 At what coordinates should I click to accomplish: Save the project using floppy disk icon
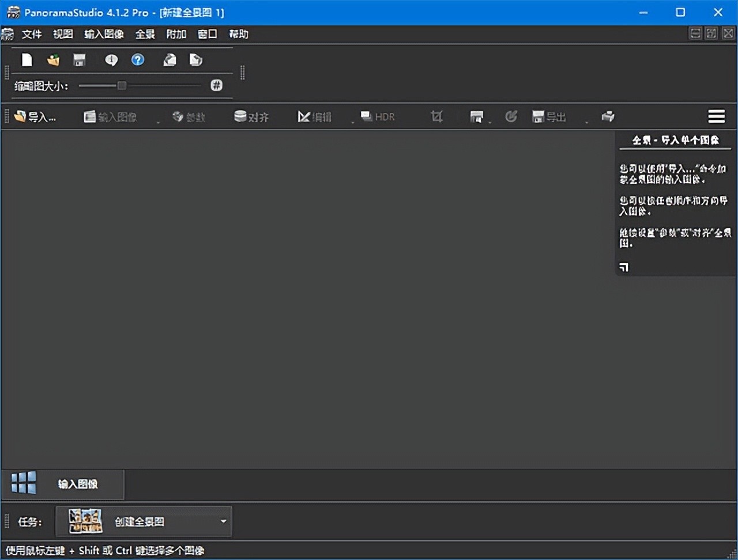(80, 60)
